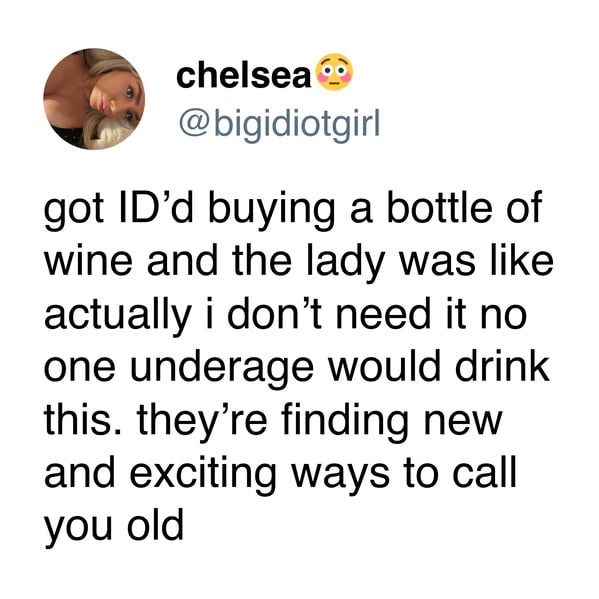Click the word "got" starting the tweet
The image size is (599, 599).
coord(74,212)
